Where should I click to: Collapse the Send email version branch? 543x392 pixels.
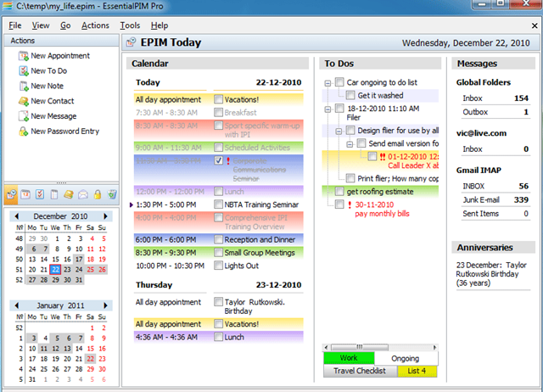click(x=350, y=144)
